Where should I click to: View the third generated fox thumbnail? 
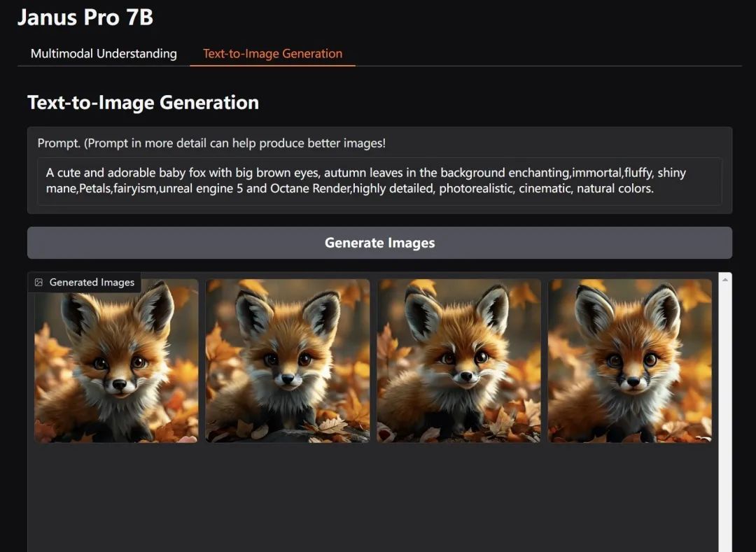pos(458,360)
